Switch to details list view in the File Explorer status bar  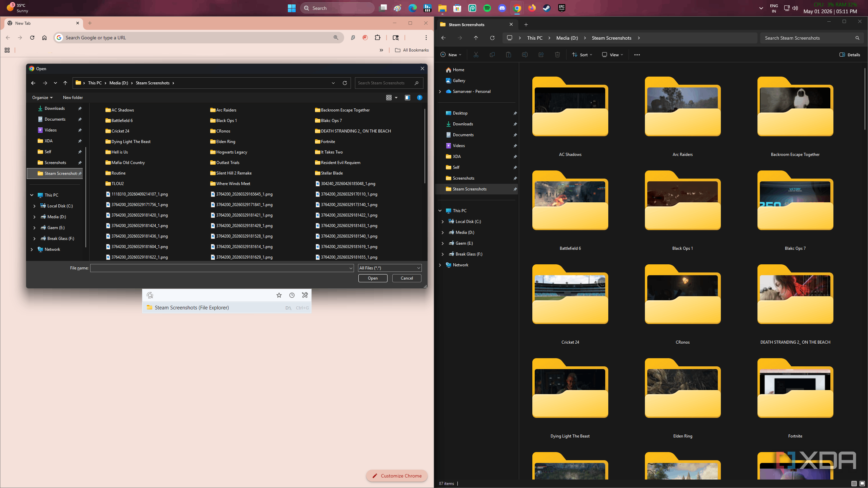tap(854, 484)
